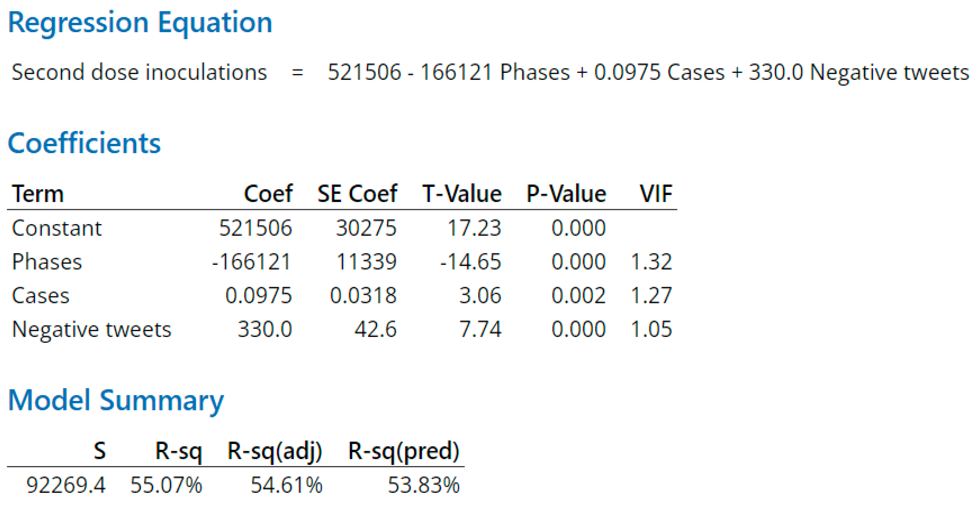Click the S value 92269.4
This screenshot has width=980, height=505.
click(x=65, y=485)
